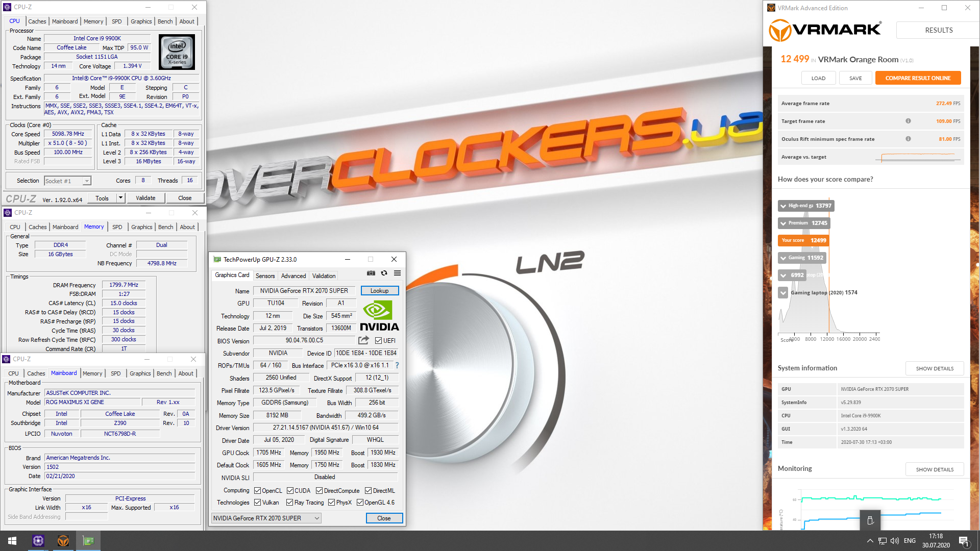Switch to Caches tab in top CPU-Z window

click(x=37, y=21)
